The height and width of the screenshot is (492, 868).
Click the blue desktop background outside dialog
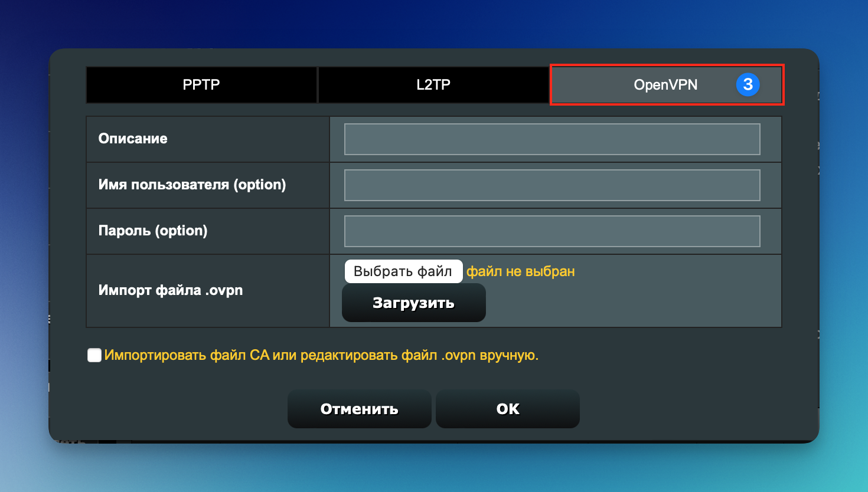coord(434,24)
